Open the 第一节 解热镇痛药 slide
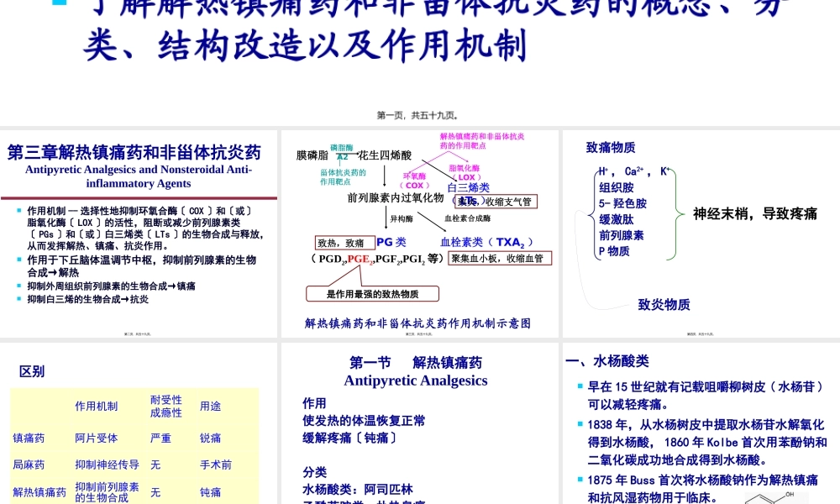The image size is (840, 504). [x=419, y=423]
